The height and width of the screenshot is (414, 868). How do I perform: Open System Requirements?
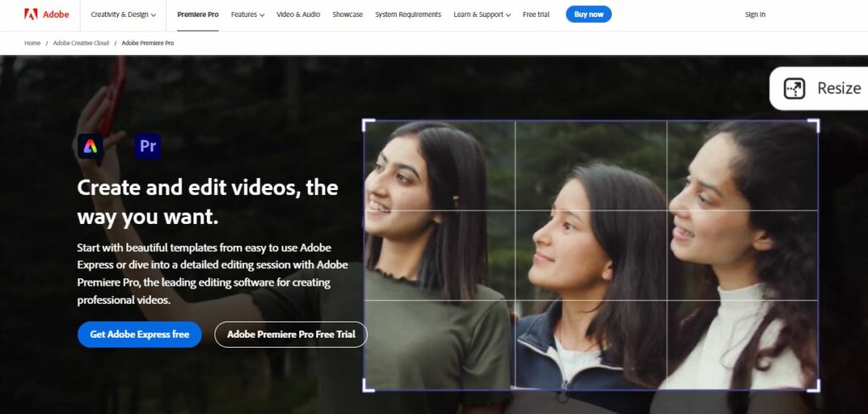tap(408, 14)
